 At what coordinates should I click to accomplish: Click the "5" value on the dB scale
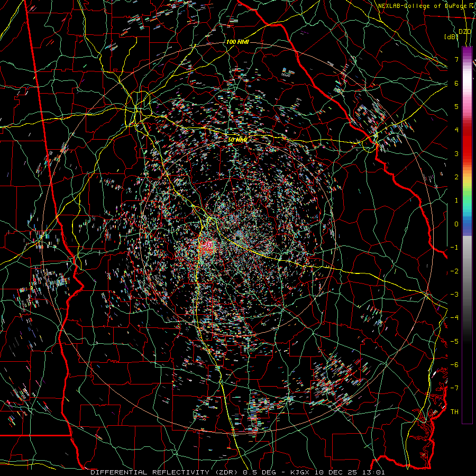coord(456,106)
